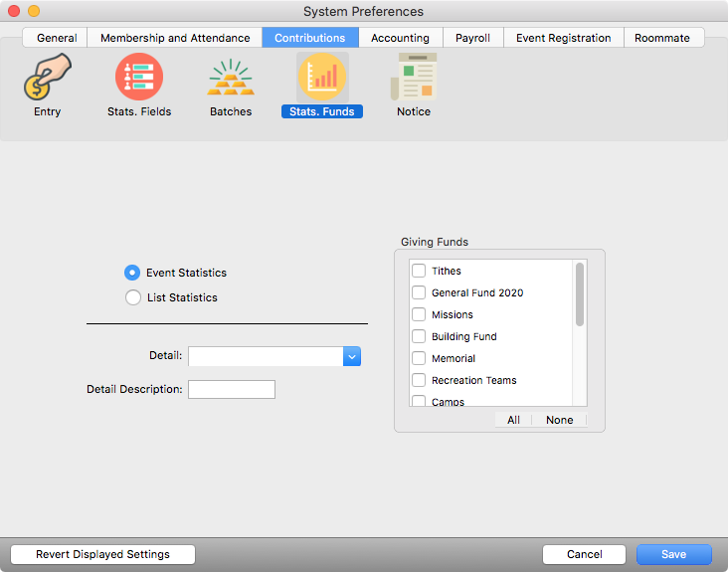
Task: Click the Save button
Action: (673, 554)
